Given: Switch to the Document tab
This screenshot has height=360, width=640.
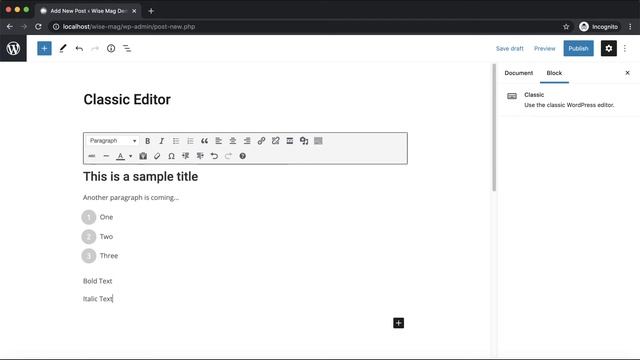Looking at the screenshot, I should [x=518, y=73].
